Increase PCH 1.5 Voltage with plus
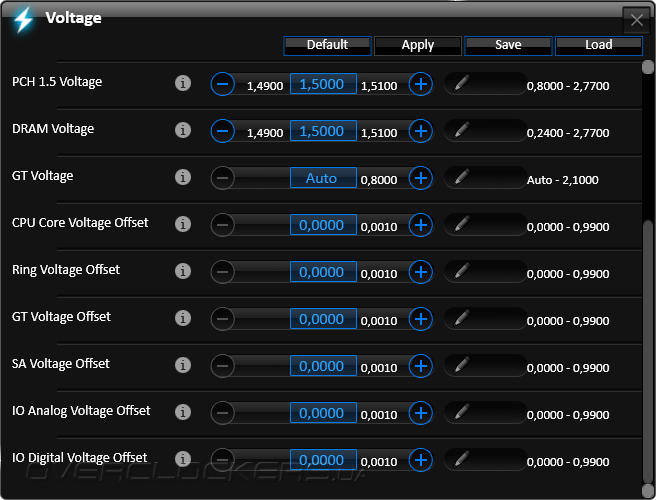Image resolution: width=656 pixels, height=500 pixels. [421, 84]
